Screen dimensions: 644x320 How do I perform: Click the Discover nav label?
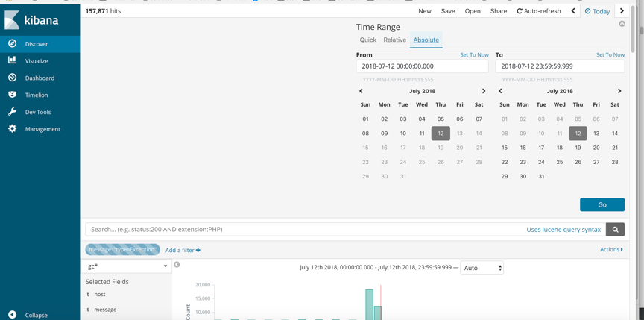[36, 44]
